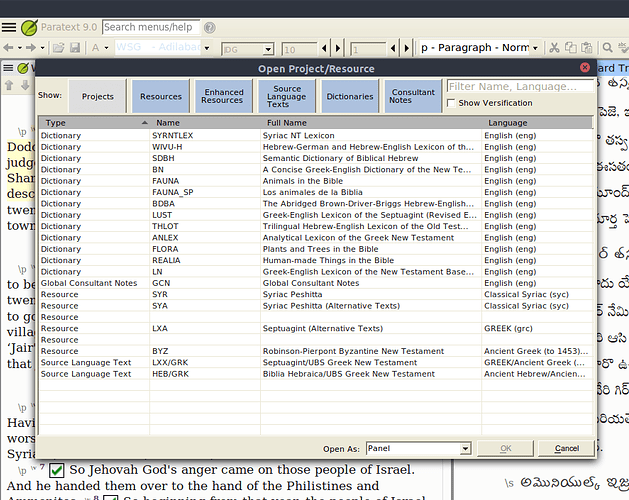Click the Paratext green leaf logo

[x=29, y=27]
